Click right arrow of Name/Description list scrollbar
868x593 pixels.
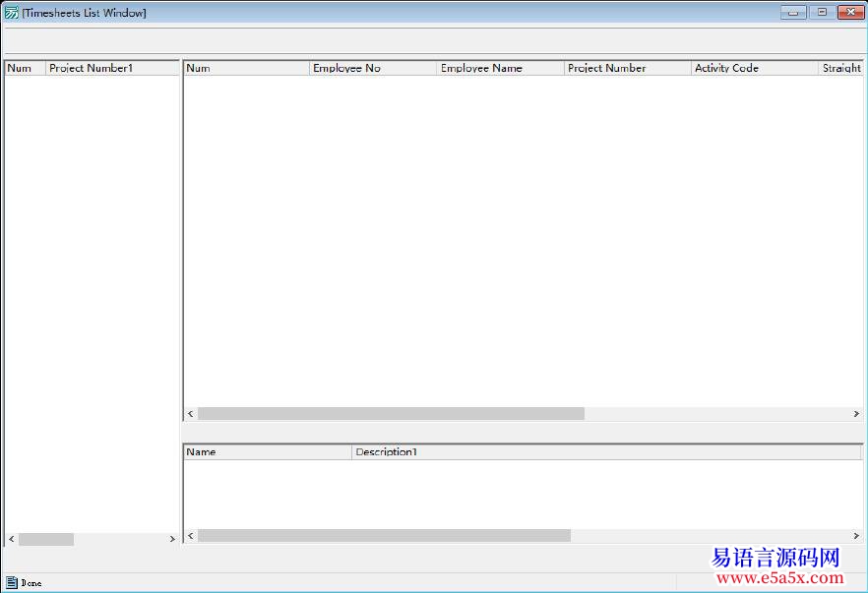(x=856, y=536)
